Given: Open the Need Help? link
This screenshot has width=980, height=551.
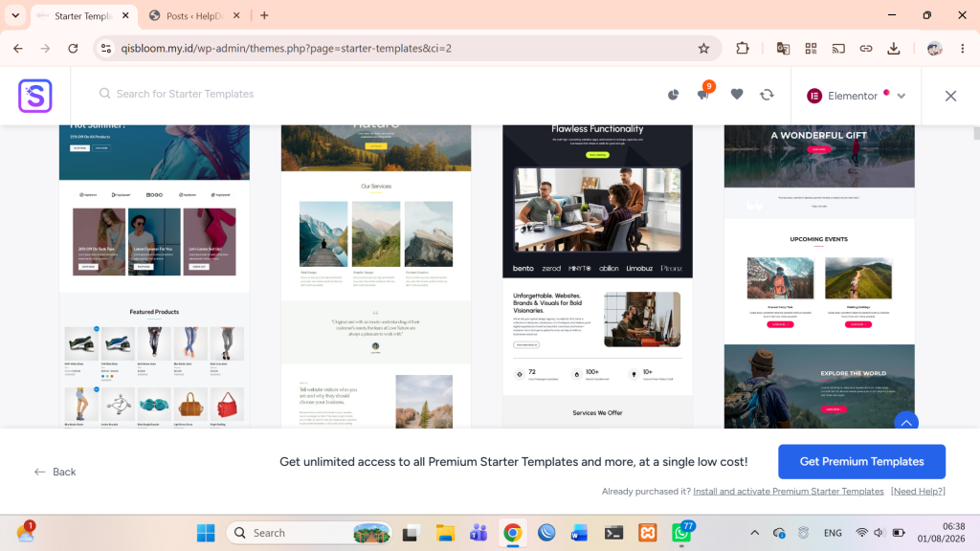Looking at the screenshot, I should point(918,491).
